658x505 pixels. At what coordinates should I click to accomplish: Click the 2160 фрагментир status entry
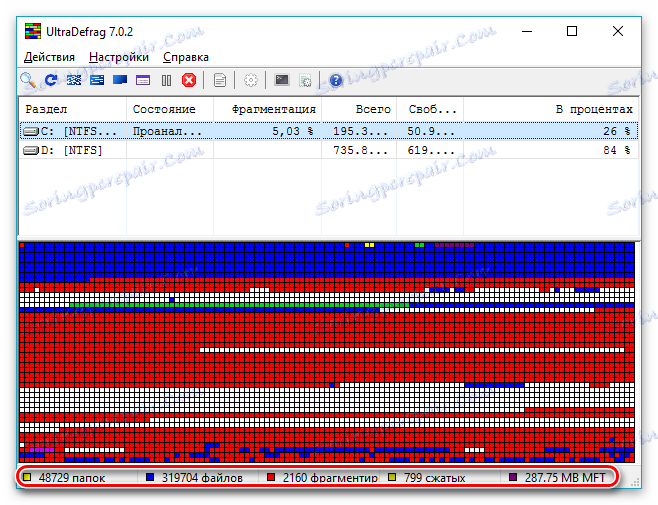[330, 478]
